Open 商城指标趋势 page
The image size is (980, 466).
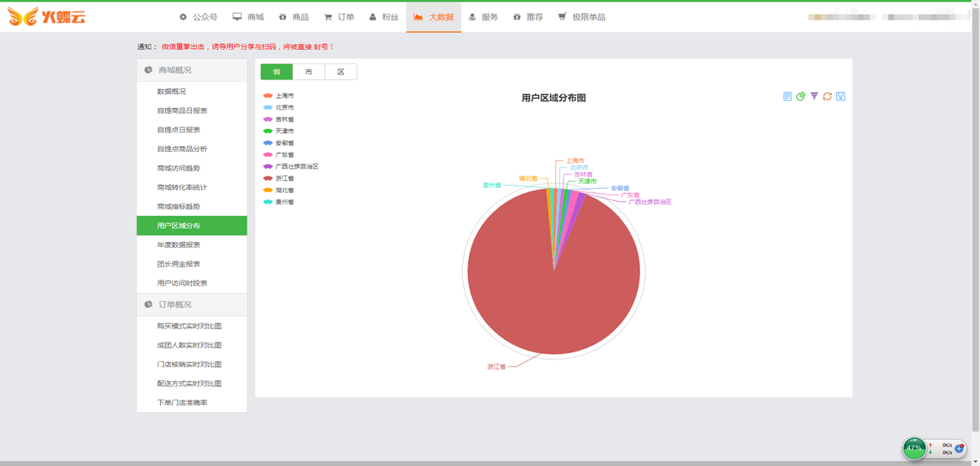pyautogui.click(x=179, y=207)
